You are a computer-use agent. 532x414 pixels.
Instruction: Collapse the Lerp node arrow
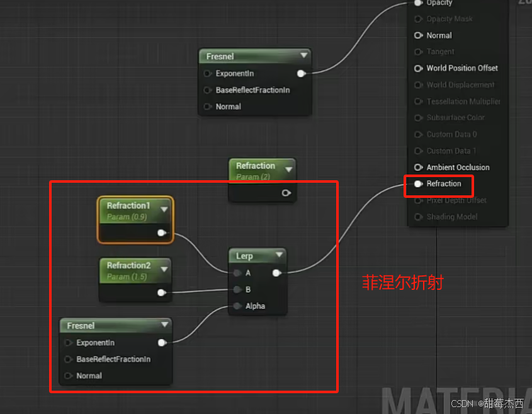pos(280,255)
